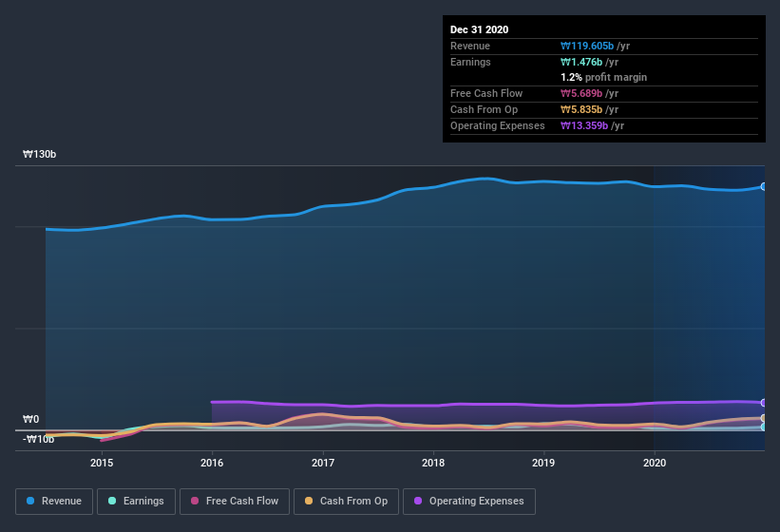Click the 2017 x-axis label
Viewport: 780px width, 532px height.
pos(323,463)
